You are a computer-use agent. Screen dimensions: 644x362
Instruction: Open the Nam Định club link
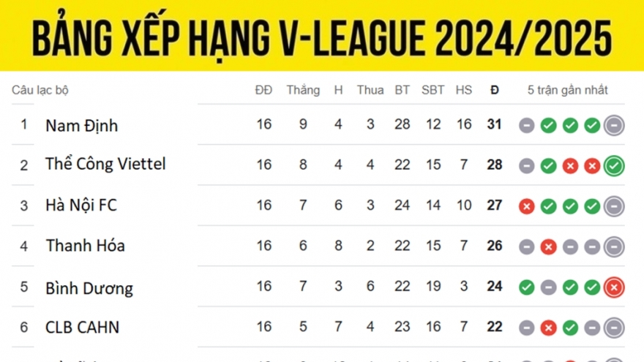click(x=81, y=125)
